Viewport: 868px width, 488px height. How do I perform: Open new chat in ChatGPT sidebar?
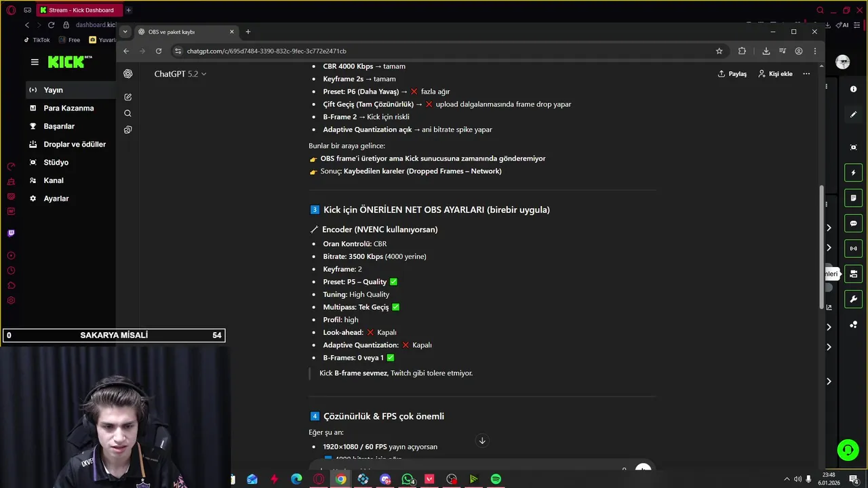point(127,97)
